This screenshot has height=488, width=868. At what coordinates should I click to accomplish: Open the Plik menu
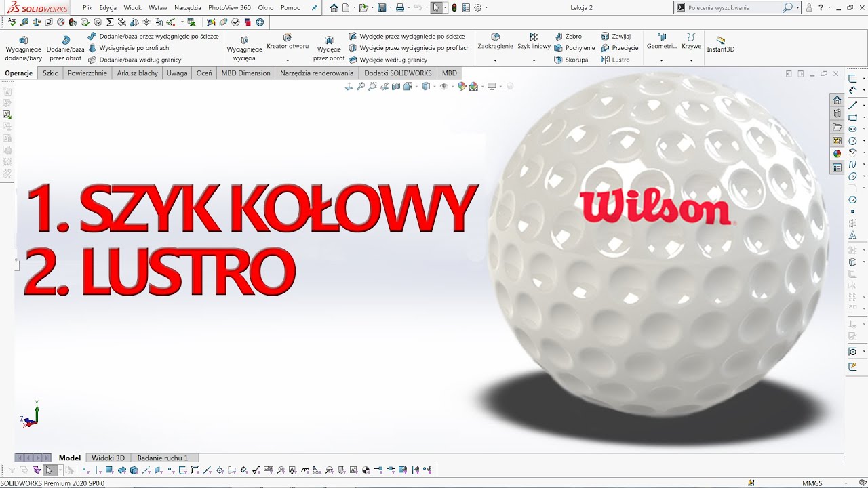pos(87,8)
